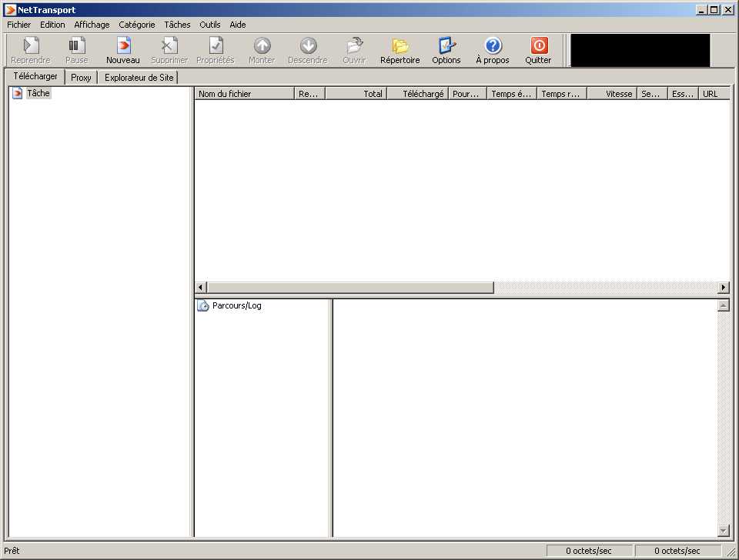This screenshot has height=560, width=739.
Task: Click the Se… column header
Action: point(652,94)
